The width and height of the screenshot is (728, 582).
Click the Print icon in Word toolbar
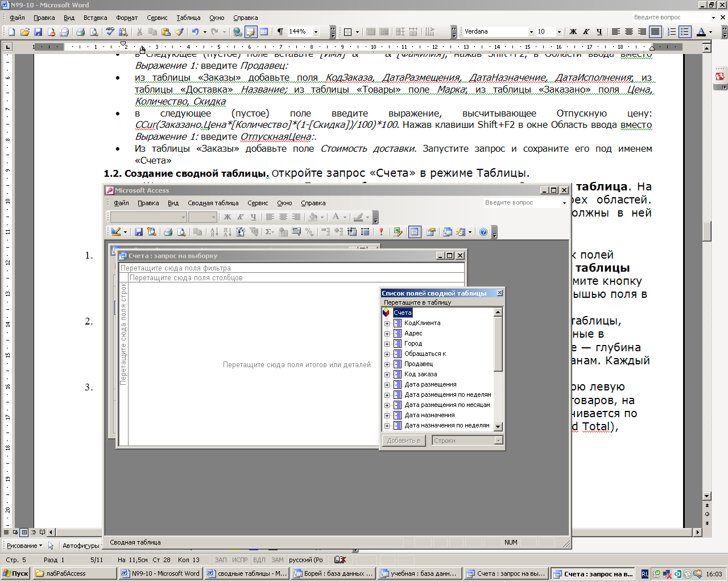pyautogui.click(x=80, y=32)
